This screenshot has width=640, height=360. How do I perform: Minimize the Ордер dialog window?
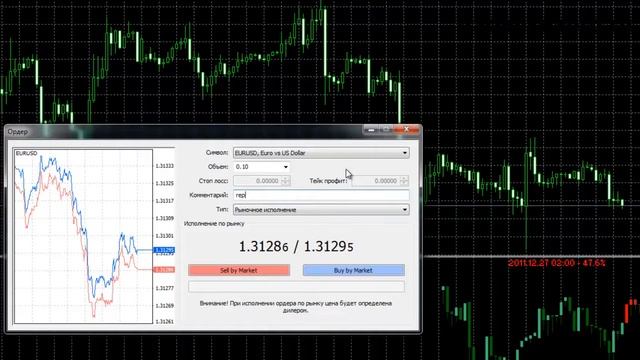click(371, 129)
